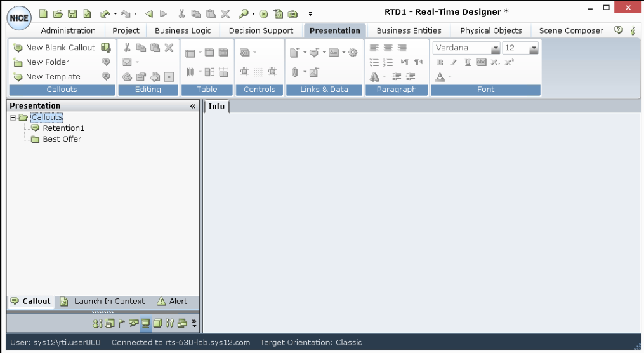
Task: Click the Undo arrow icon
Action: 105,13
